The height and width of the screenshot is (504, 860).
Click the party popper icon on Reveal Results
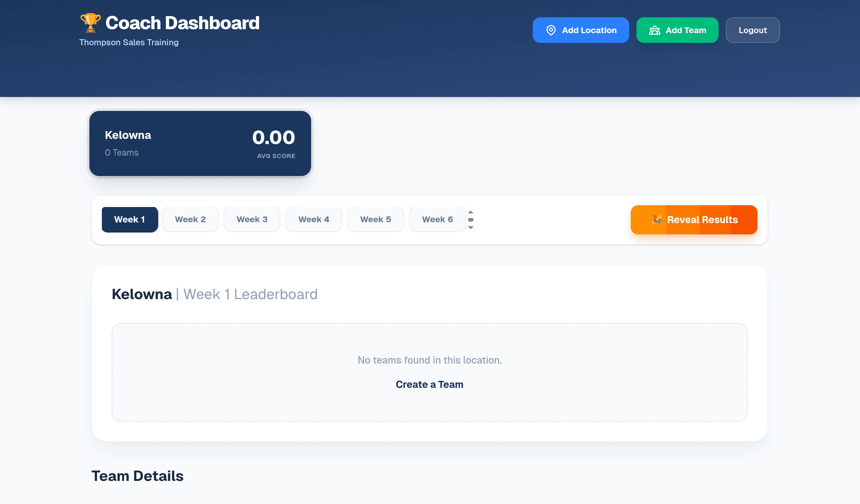(x=656, y=219)
